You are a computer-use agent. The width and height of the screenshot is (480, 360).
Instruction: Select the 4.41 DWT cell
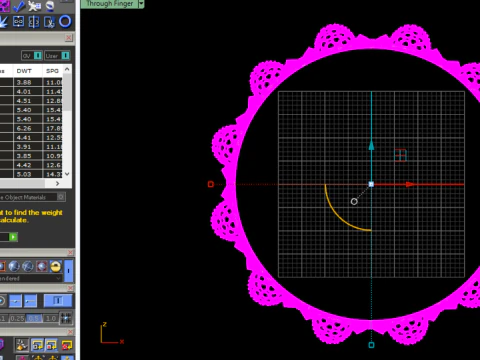[28, 137]
